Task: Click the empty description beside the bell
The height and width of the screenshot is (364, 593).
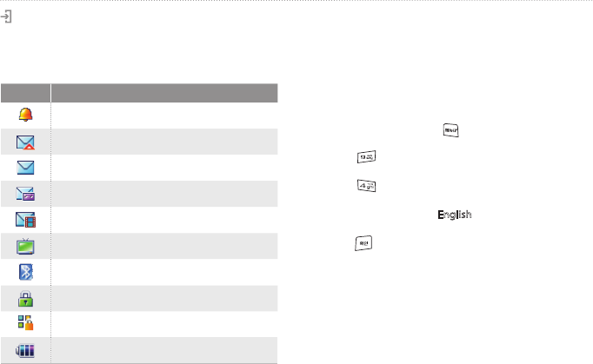Action: tap(164, 116)
